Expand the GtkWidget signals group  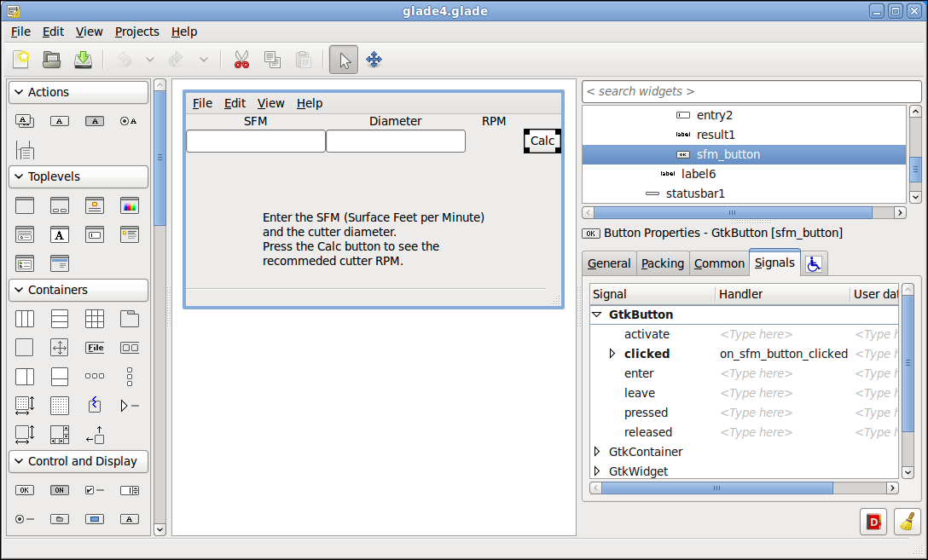tap(597, 471)
